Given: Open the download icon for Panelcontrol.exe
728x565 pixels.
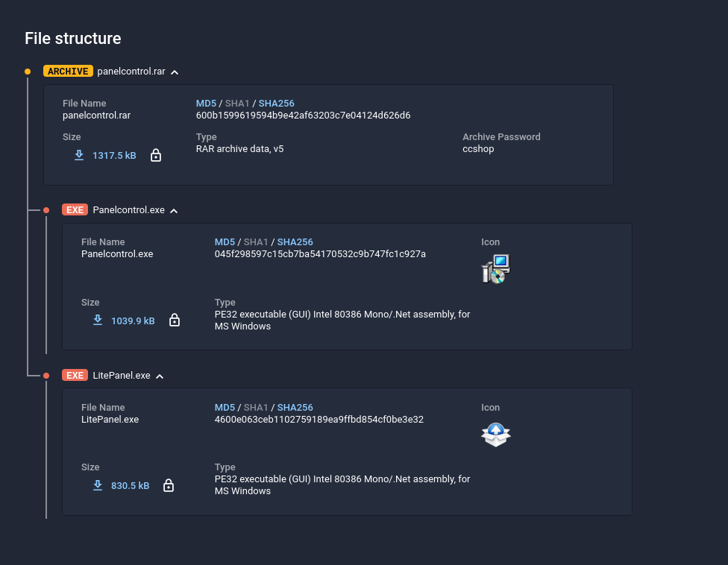Looking at the screenshot, I should click(98, 320).
